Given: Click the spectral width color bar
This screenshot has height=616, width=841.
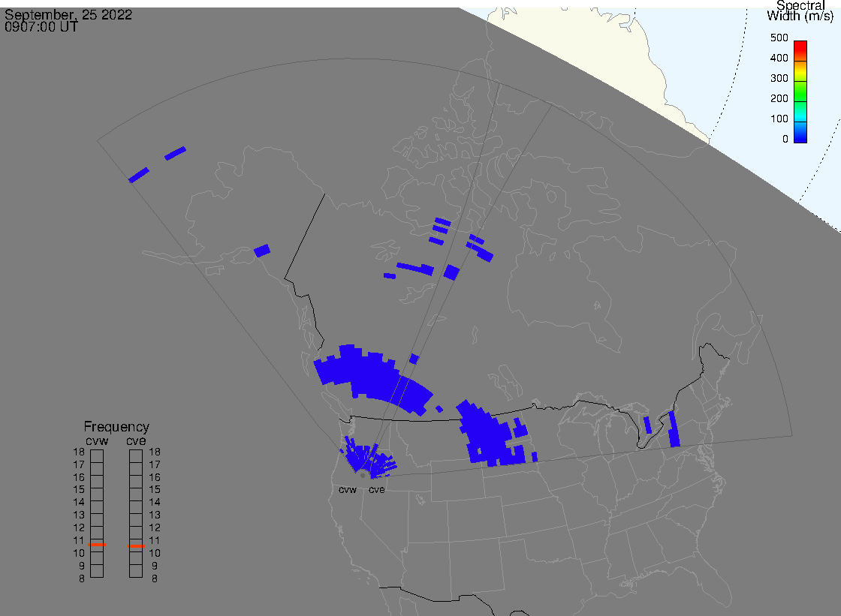Looking at the screenshot, I should [800, 92].
